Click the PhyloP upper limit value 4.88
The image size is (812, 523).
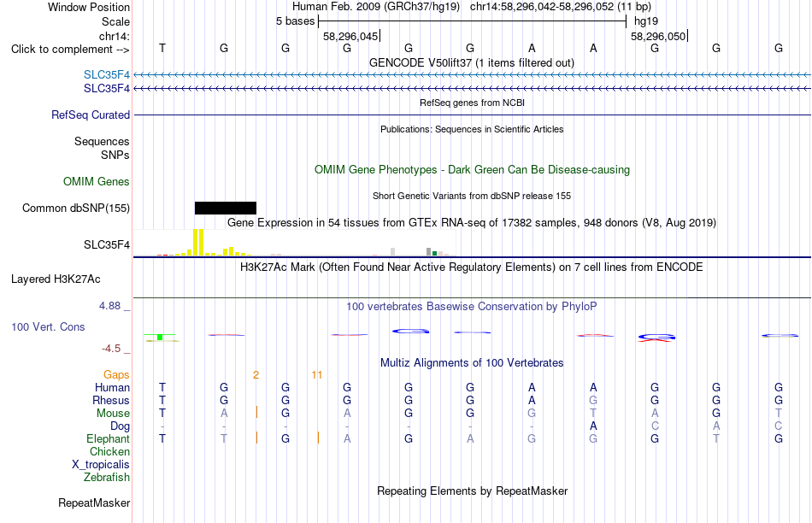pos(109,306)
